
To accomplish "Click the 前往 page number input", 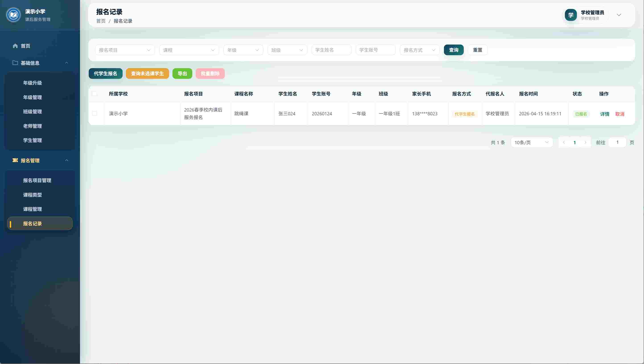I will 617,142.
